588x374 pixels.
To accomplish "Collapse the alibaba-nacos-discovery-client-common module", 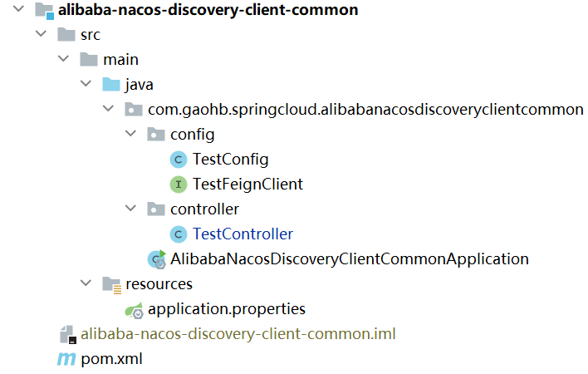I will (18, 8).
